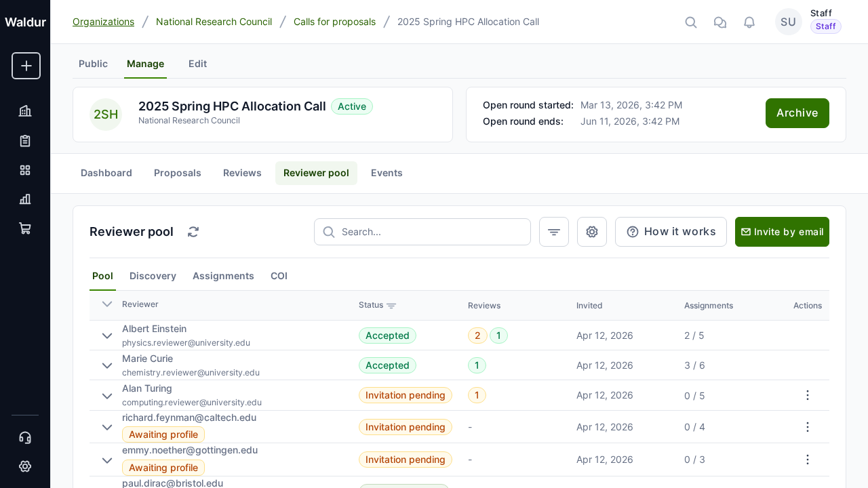Open the table filter button
This screenshot has height=488, width=868.
pos(553,232)
